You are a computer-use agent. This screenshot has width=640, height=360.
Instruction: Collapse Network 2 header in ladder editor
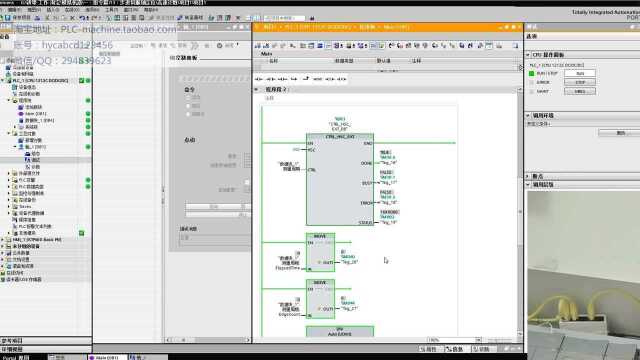tap(257, 89)
